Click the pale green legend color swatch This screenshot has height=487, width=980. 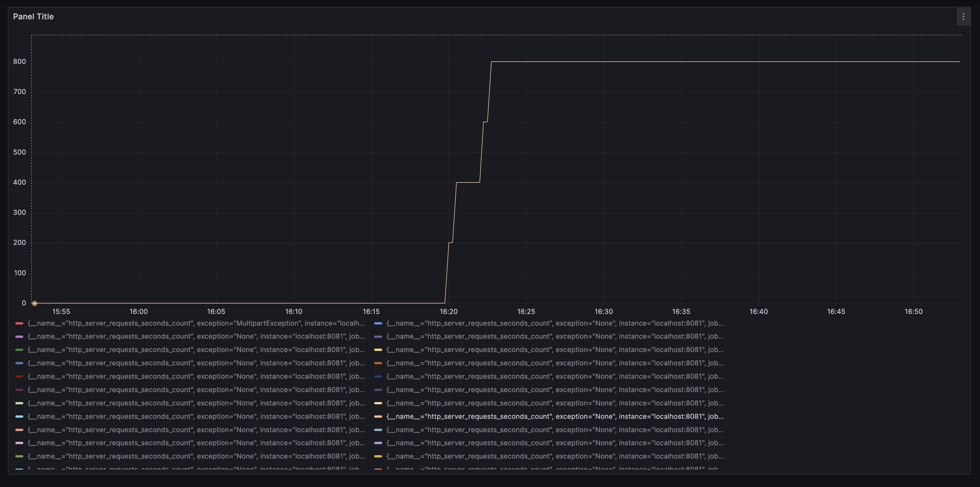pyautogui.click(x=19, y=403)
